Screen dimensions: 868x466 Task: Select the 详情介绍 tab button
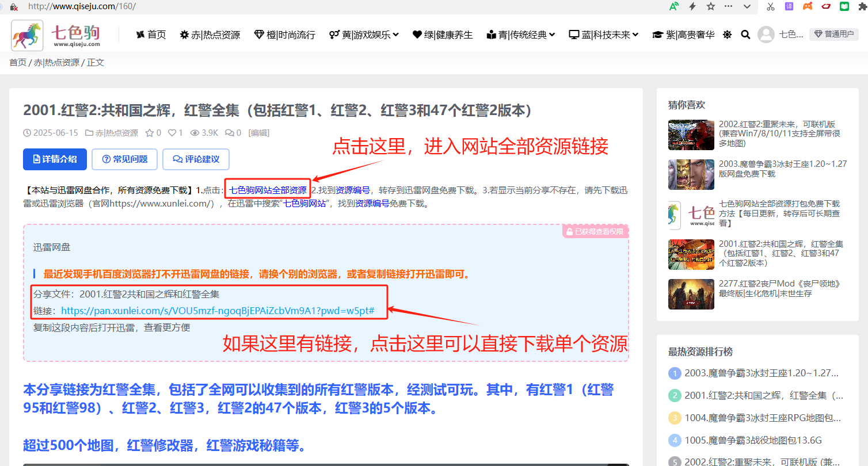point(55,159)
